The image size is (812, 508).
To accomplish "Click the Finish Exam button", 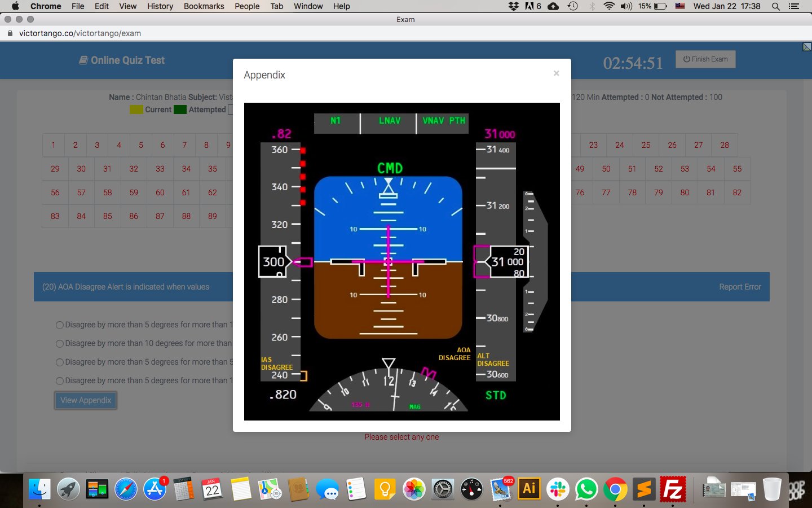I will tap(705, 59).
